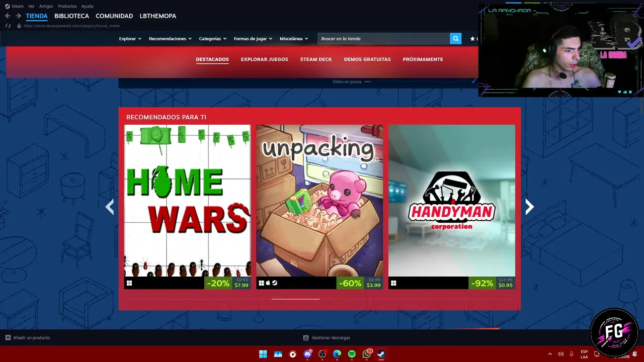Click the speaker volume tray icon
This screenshot has height=362, width=644.
coord(560,354)
